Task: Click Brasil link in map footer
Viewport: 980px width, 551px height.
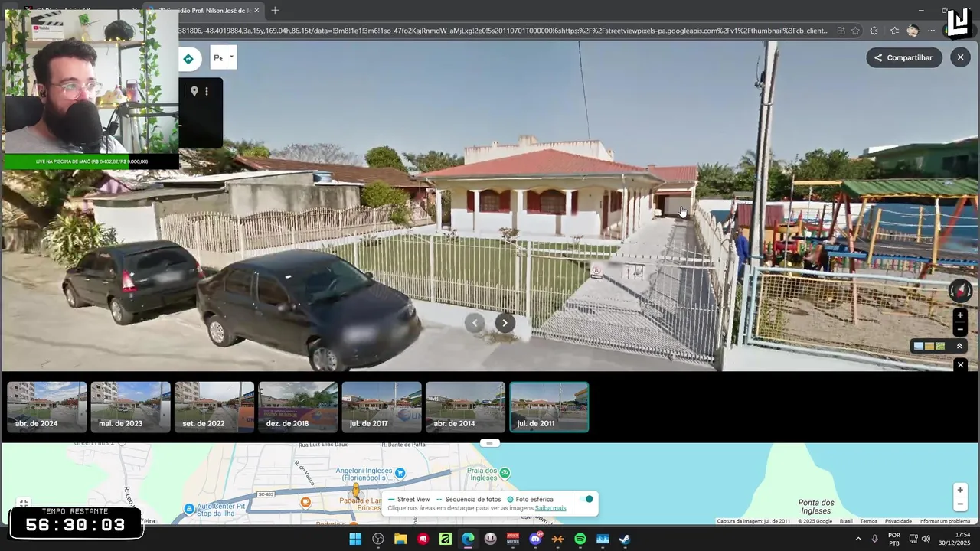Action: 846,521
